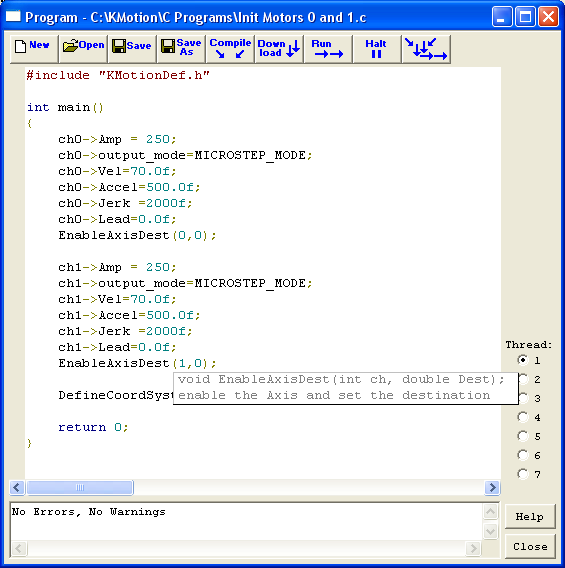Click ch1->output_mode=MICROSTEP_MODE line
565x568 pixels.
click(185, 283)
